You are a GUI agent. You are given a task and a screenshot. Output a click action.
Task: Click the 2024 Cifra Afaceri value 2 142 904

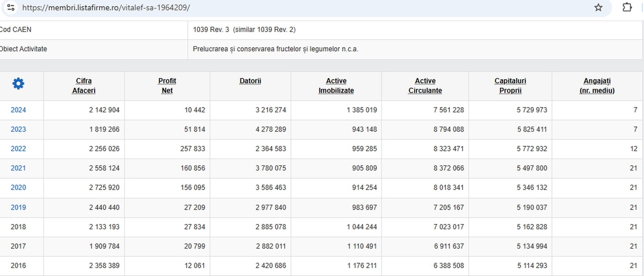coord(104,110)
